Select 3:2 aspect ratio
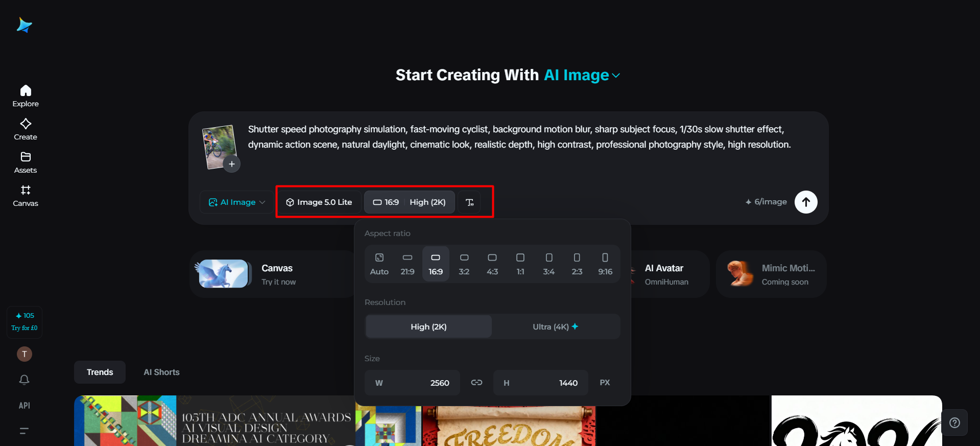 click(x=464, y=264)
